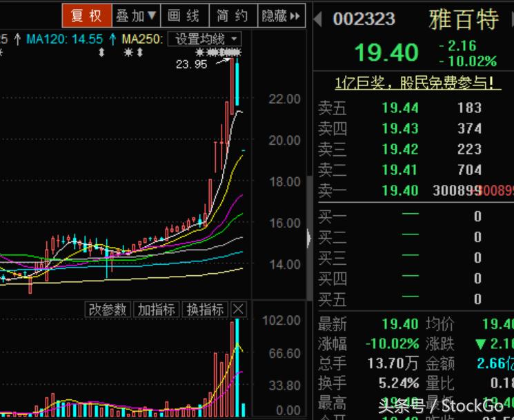Screen dimensions: 514x420
Task: Click the 涨幅 value -10.02%
Action: point(392,343)
